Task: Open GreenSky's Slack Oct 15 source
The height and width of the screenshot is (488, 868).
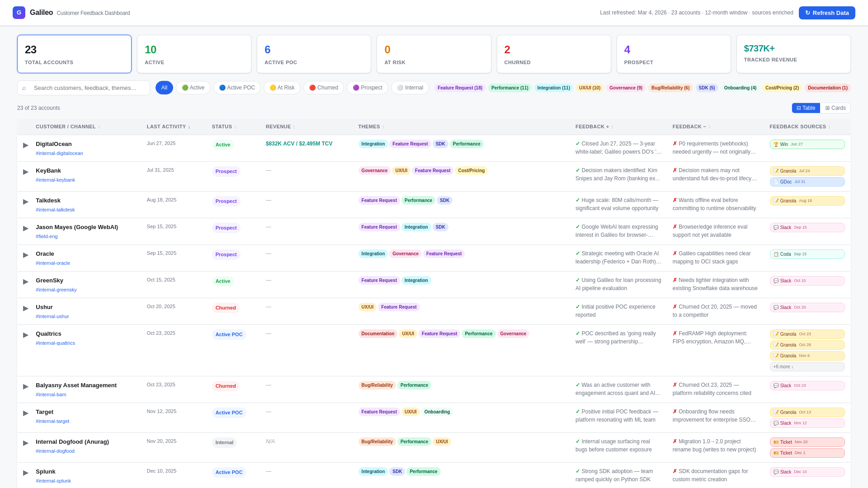Action: 807,281
